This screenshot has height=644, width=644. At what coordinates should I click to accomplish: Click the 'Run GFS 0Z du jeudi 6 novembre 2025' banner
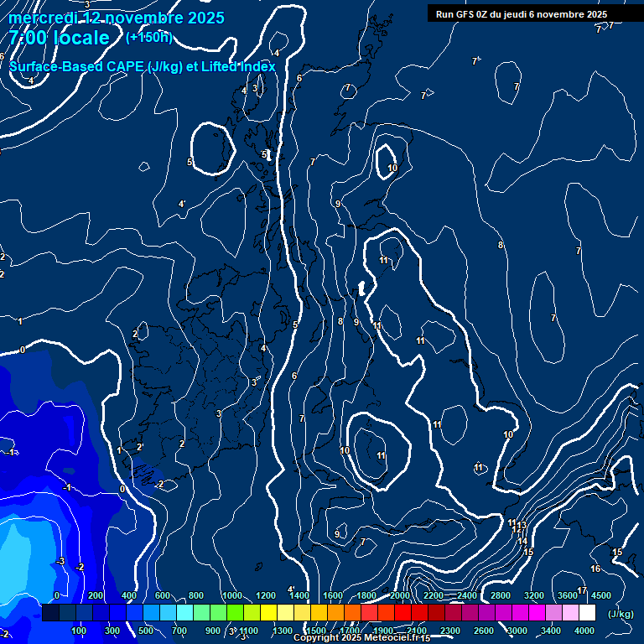tap(522, 14)
